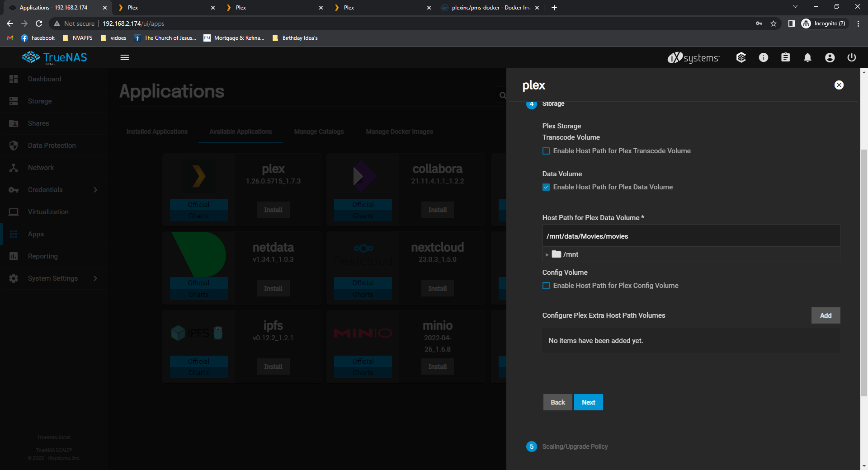Click the panel vertical scrollbar
Screen dimensions: 868x470
tap(864, 273)
